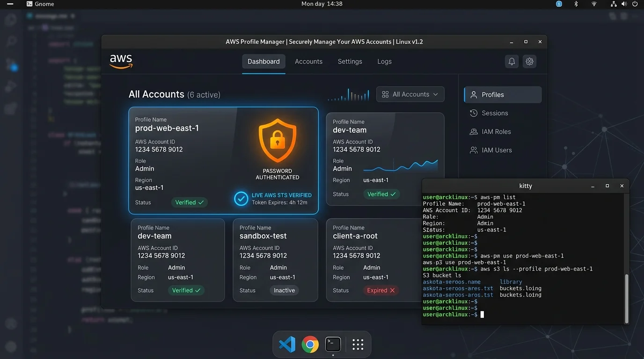Screen dimensions: 644x359
Task: Click "askota-seroos.name" in the kitty terminal
Action: click(452, 282)
